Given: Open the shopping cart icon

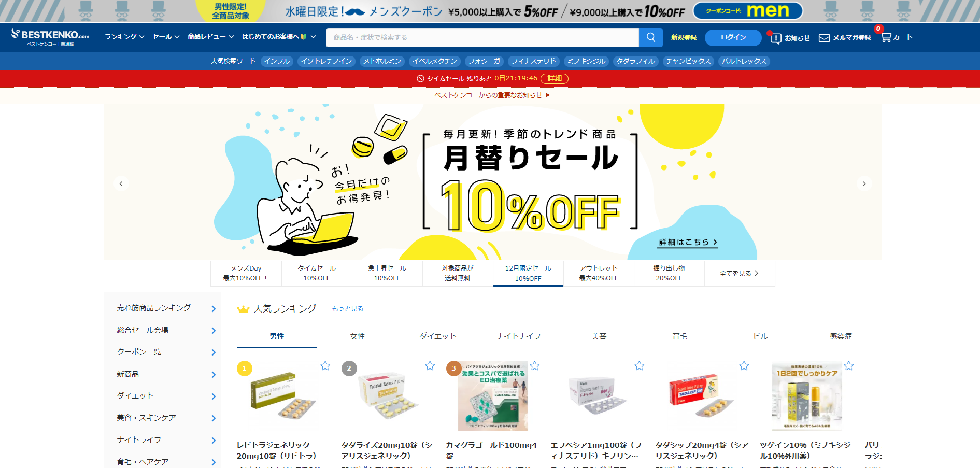Looking at the screenshot, I should (886, 37).
